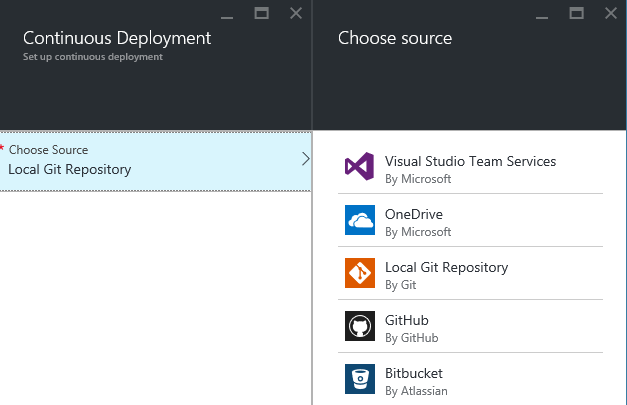Click the Choose source blade heading
627x405 pixels.
click(x=395, y=38)
